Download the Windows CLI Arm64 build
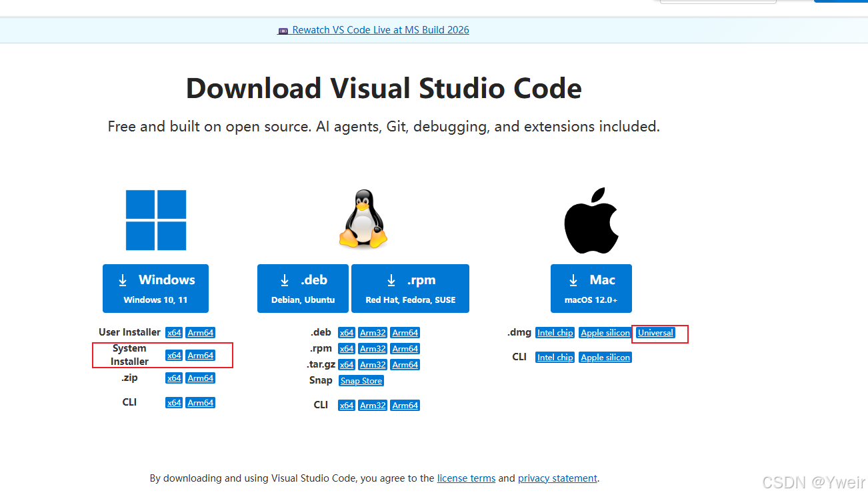 coord(201,403)
